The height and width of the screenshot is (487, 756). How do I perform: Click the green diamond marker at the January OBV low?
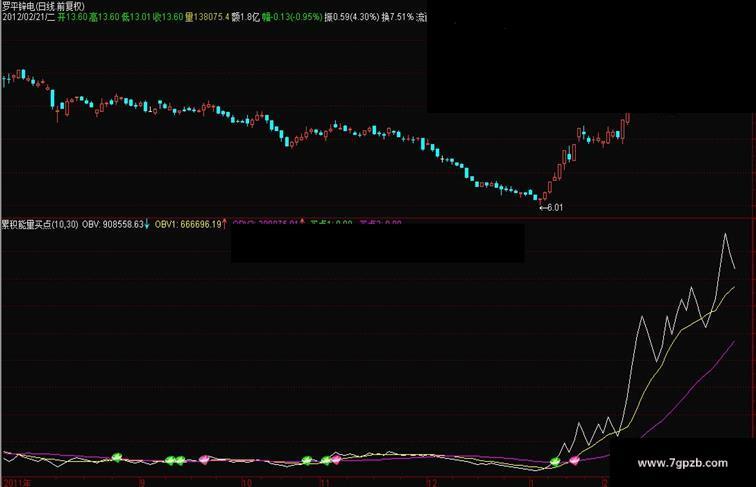click(x=555, y=462)
